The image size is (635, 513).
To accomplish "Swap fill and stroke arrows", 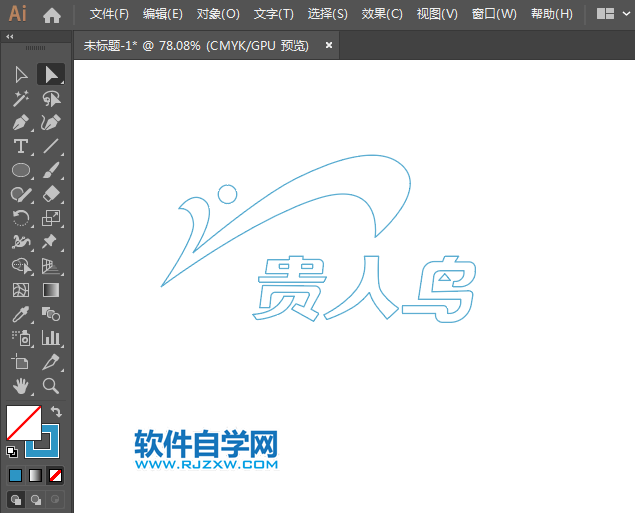I will tap(56, 411).
